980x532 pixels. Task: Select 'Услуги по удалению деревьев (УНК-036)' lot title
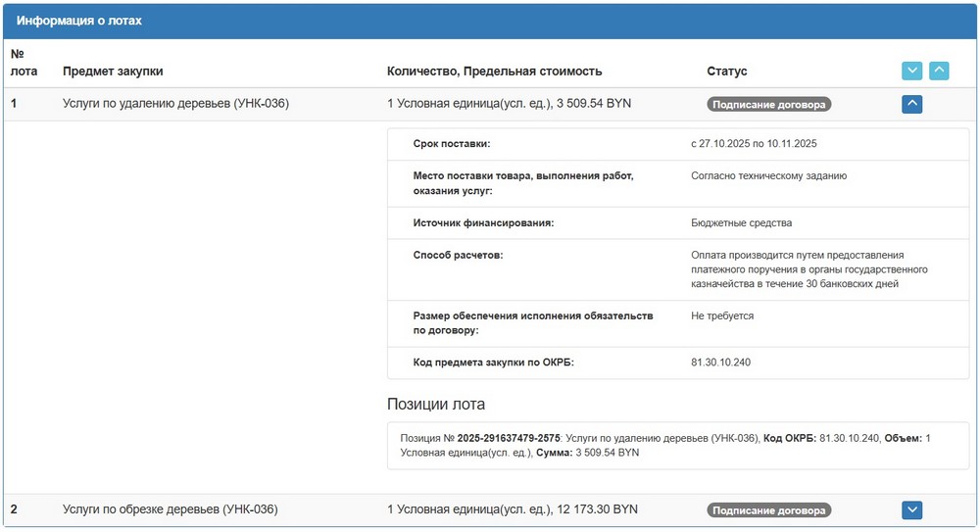pyautogui.click(x=175, y=104)
